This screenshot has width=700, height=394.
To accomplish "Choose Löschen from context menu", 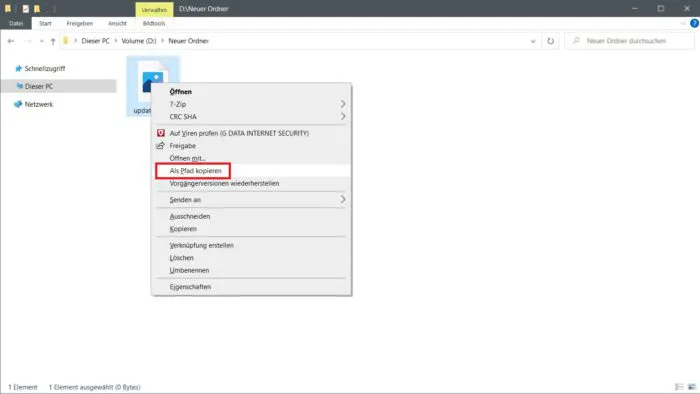I will point(251,258).
